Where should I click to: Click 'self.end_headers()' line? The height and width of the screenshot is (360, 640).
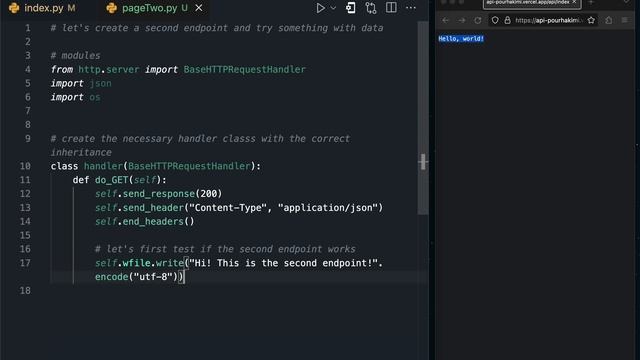tap(144, 221)
